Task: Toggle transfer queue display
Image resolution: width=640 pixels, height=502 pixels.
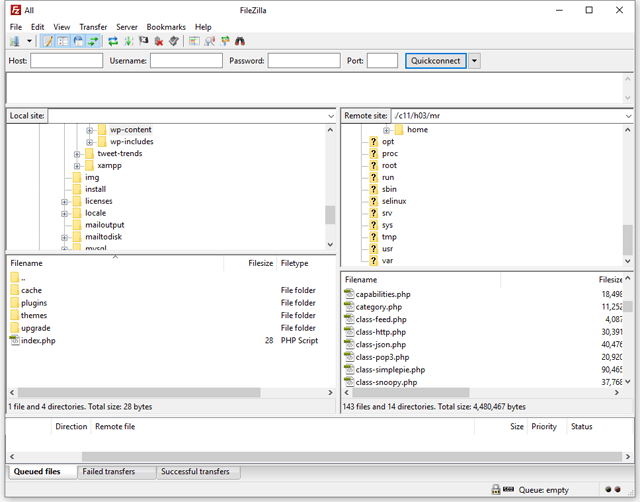Action: [93, 41]
